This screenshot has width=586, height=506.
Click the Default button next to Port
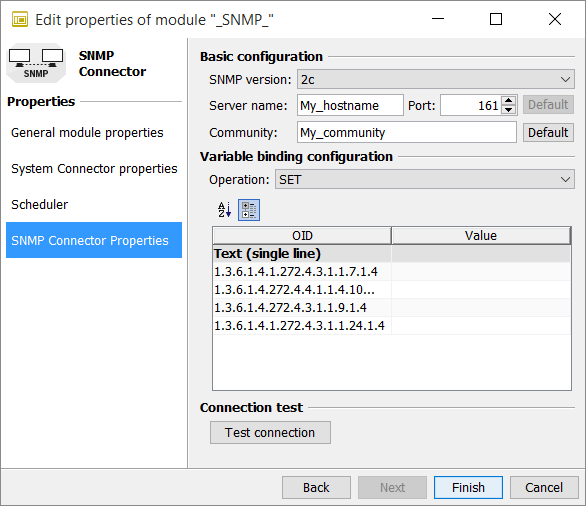coord(548,105)
